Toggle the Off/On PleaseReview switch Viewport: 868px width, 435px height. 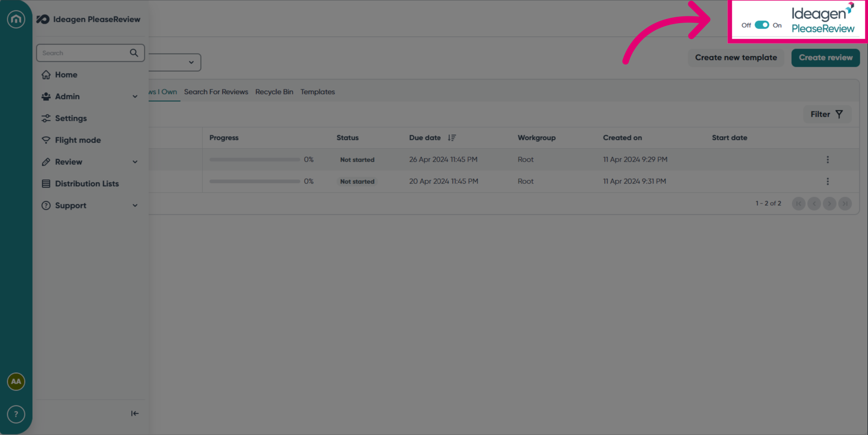point(762,25)
